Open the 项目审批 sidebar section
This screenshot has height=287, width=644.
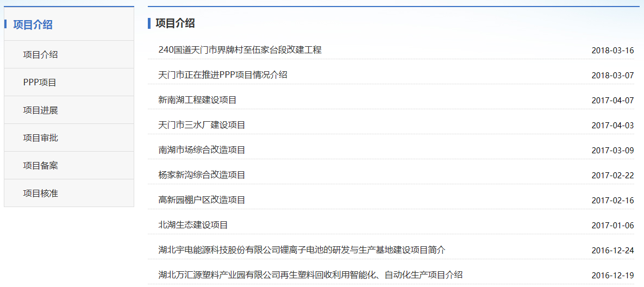coord(40,138)
